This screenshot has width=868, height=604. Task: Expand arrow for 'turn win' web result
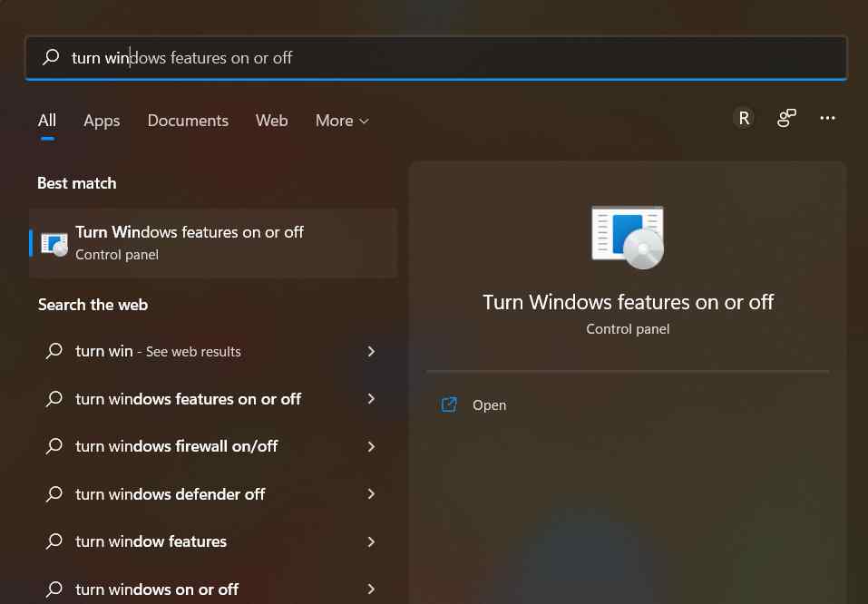coord(372,351)
